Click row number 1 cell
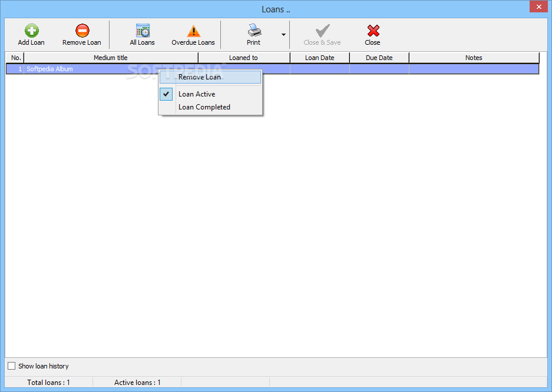Viewport: 552px width, 392px height. [x=15, y=69]
